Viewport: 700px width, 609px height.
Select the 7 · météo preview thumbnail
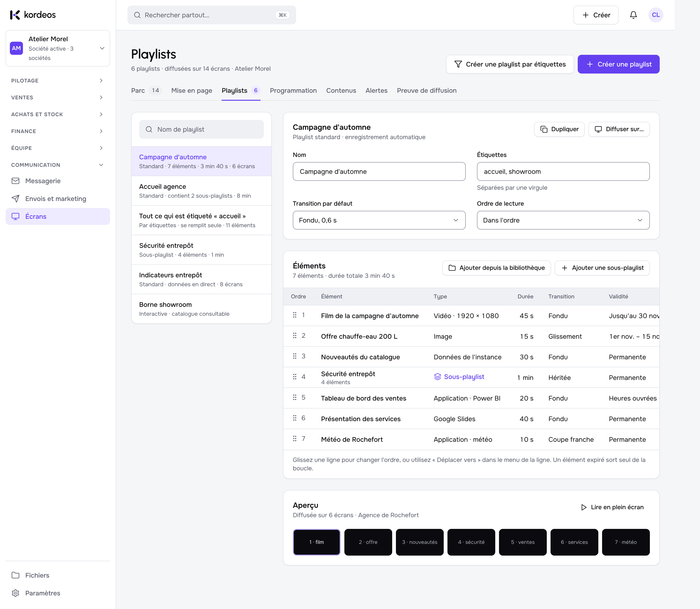626,542
